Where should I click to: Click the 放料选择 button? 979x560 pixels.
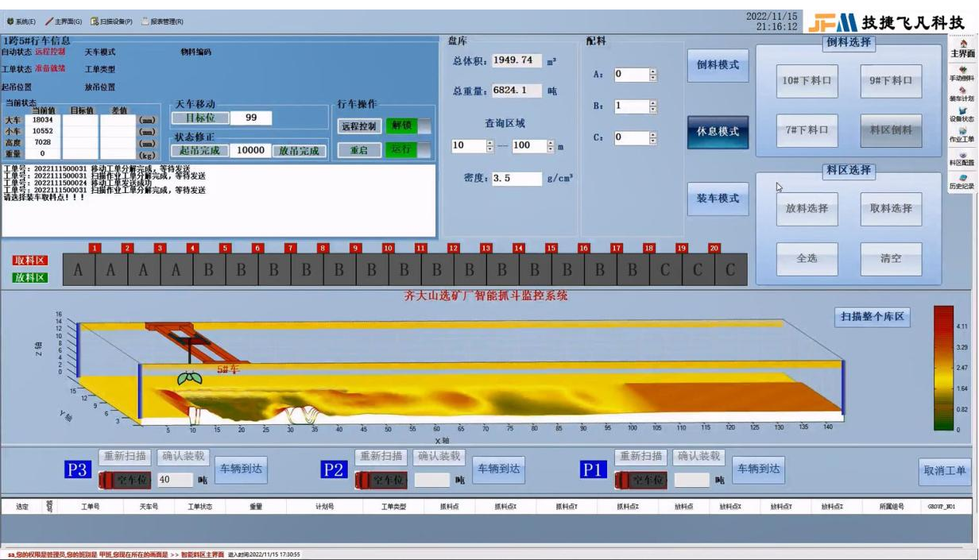(x=807, y=209)
